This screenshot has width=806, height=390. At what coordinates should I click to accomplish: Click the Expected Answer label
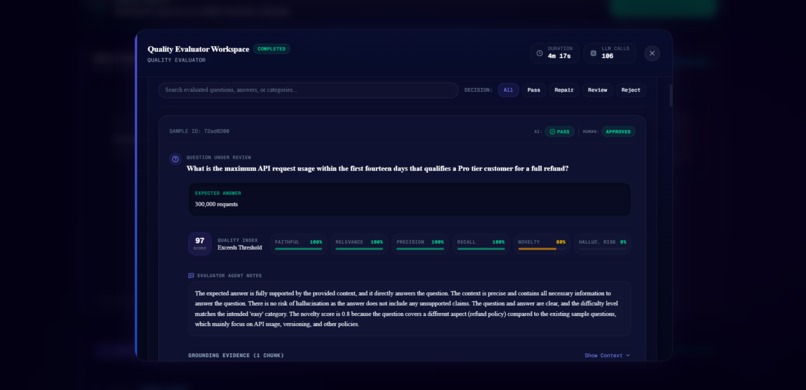tap(218, 193)
